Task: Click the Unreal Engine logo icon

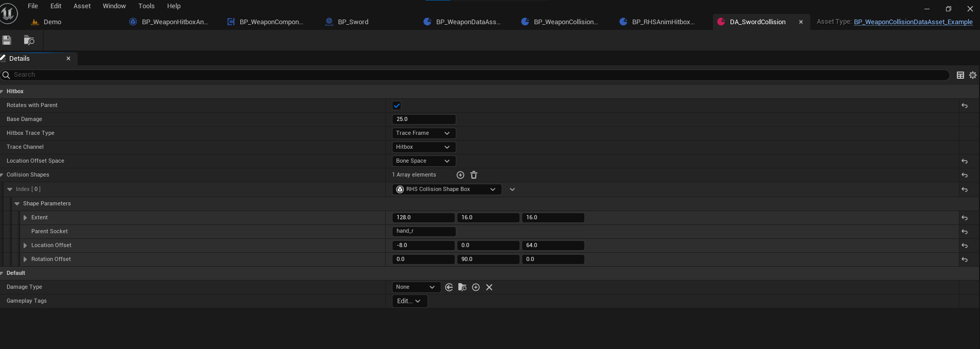Action: 8,14
